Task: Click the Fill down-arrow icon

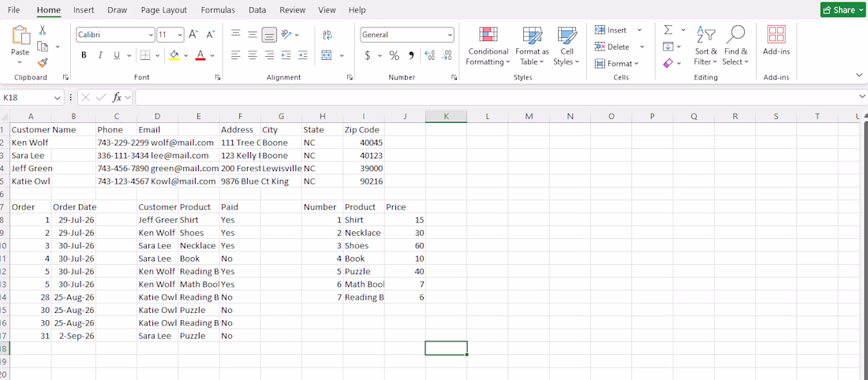Action: (x=668, y=47)
